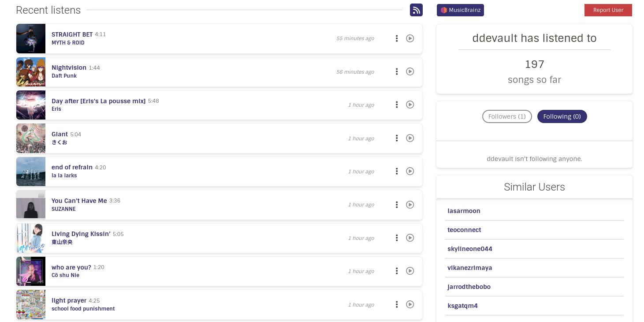The width and height of the screenshot is (644, 322).
Task: Open the light prayer title
Action: coord(69,300)
